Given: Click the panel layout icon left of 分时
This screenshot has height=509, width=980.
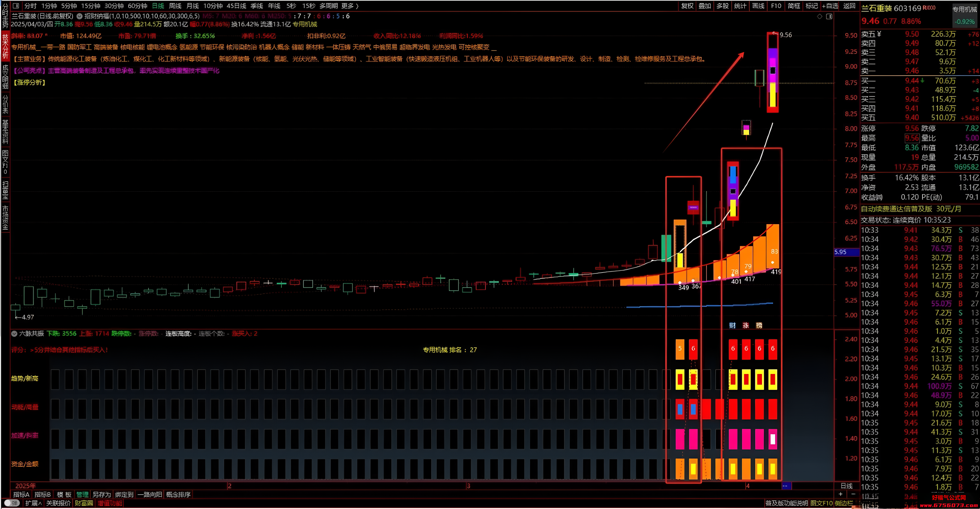Looking at the screenshot, I should coord(16,6).
